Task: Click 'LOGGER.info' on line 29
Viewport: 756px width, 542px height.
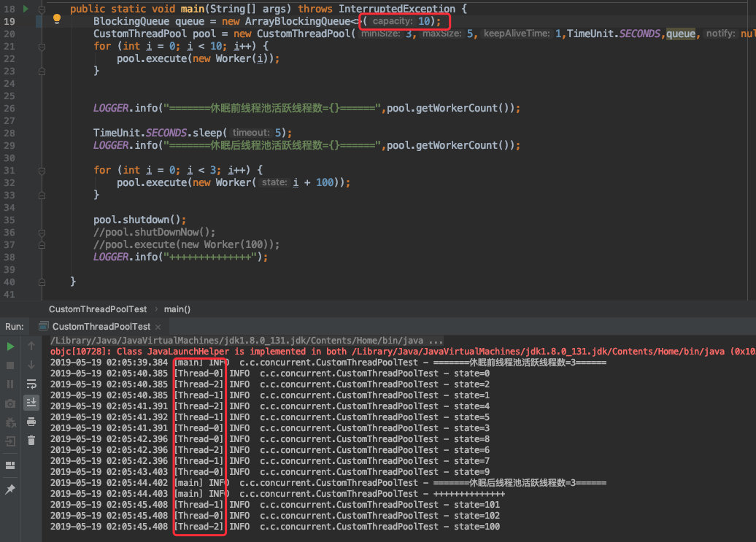Action: 126,145
